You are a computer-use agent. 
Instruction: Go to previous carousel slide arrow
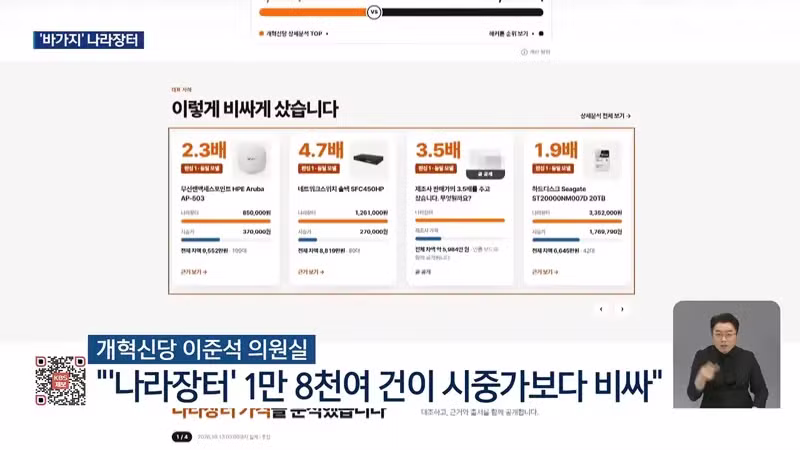click(601, 309)
